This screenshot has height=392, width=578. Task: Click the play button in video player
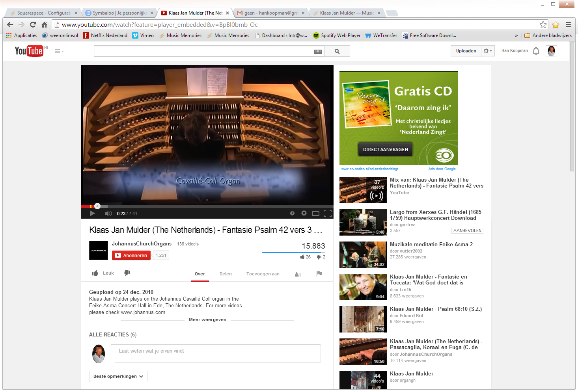92,214
